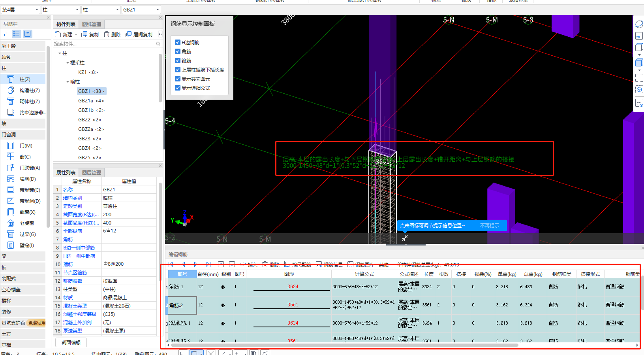
Task: Click the dashed-frame full screen icon
Action: click(639, 77)
